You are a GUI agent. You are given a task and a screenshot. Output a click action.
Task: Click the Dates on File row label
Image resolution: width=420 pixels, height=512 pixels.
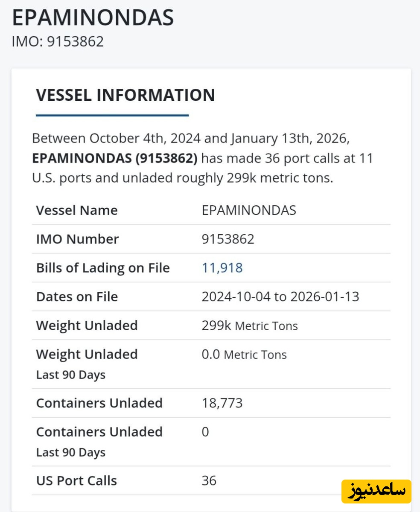[77, 297]
